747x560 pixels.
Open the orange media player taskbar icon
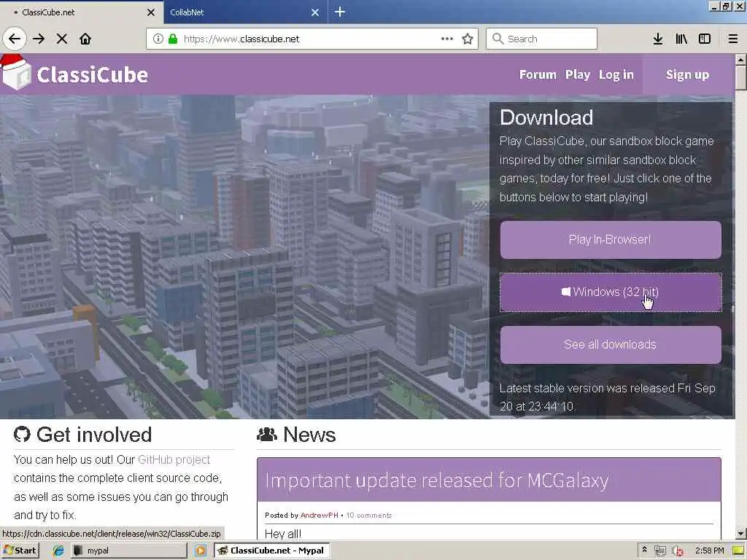200,551
